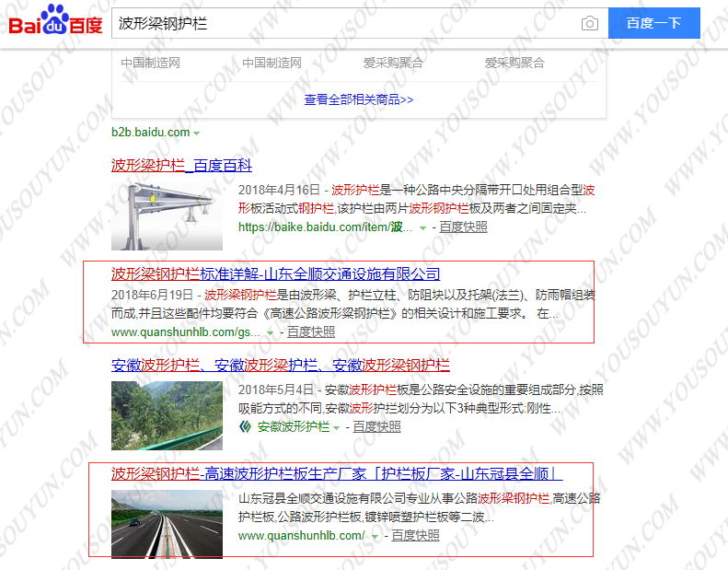Click snippet starting 山东冠县全顺交通设施有限公司专业从事
The height and width of the screenshot is (570, 728).
pos(420,507)
